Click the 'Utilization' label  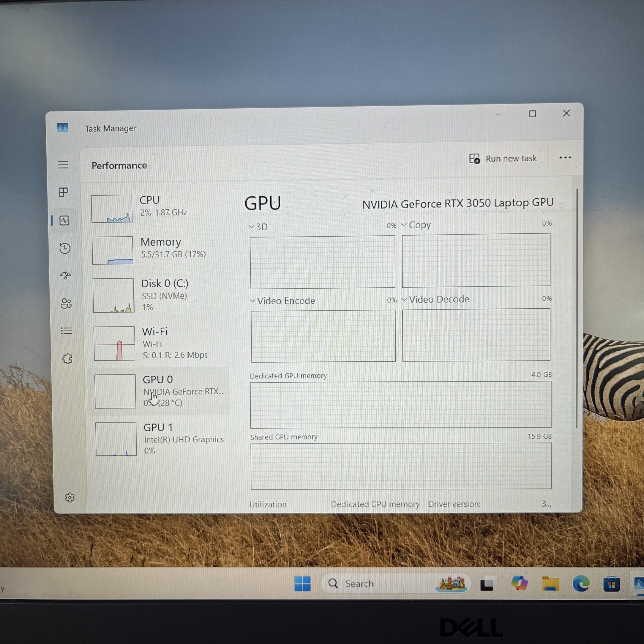pyautogui.click(x=268, y=504)
